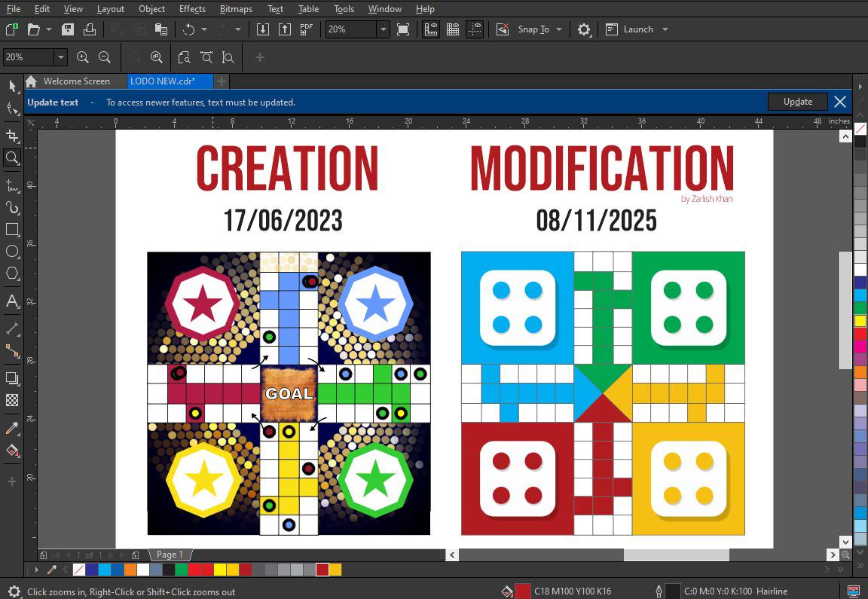This screenshot has width=868, height=599.
Task: Select the Crop tool
Action: pos(12,136)
